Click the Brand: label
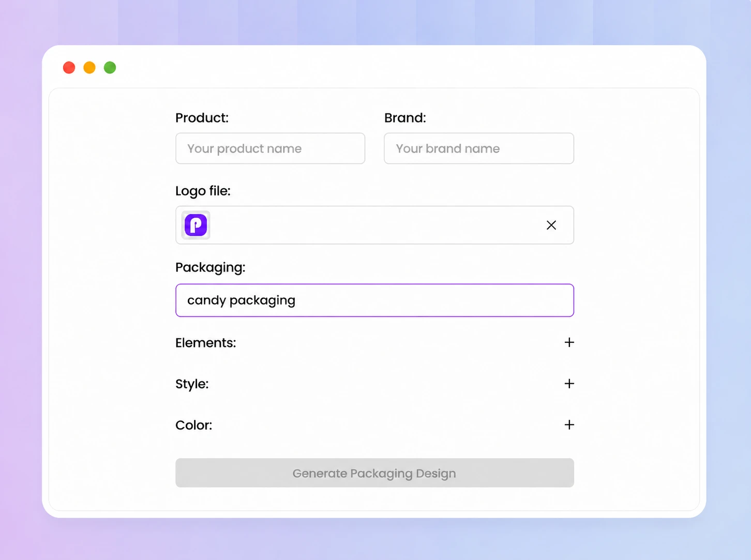Image resolution: width=751 pixels, height=560 pixels. pos(405,118)
